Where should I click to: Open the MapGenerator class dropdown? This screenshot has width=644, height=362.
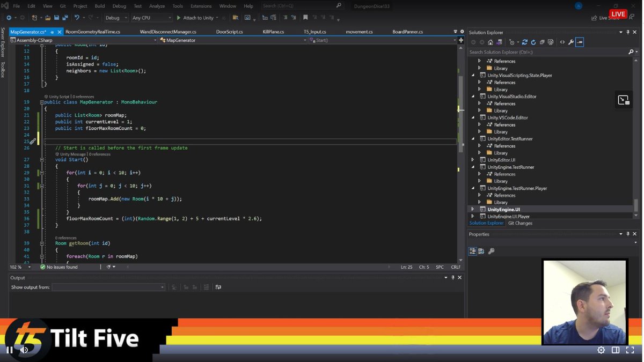233,40
